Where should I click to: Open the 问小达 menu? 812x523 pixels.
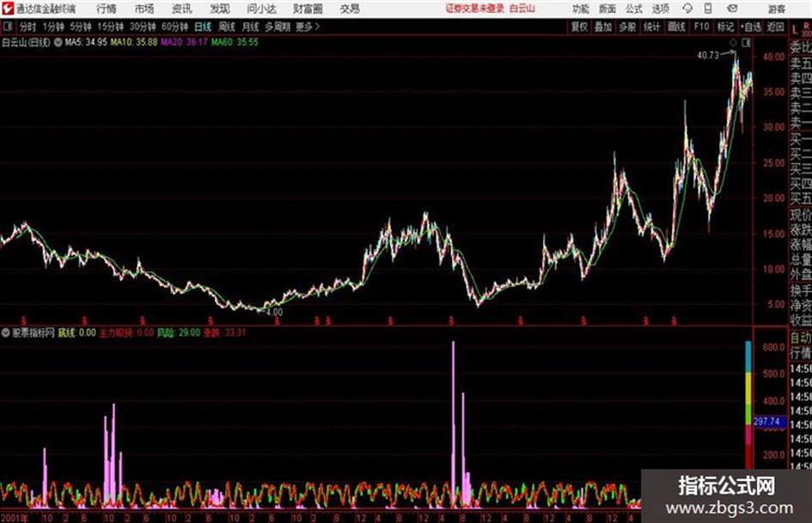261,9
